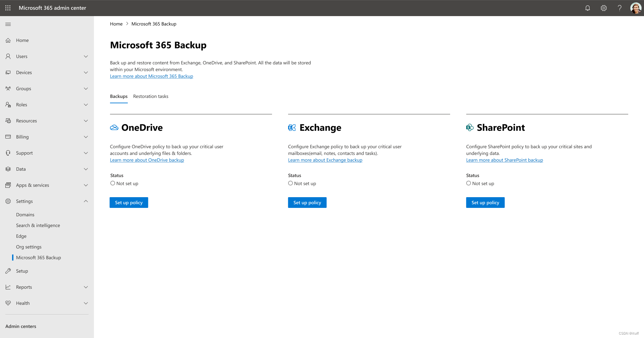Image resolution: width=644 pixels, height=338 pixels.
Task: Go to Home in the breadcrumb
Action: (116, 24)
